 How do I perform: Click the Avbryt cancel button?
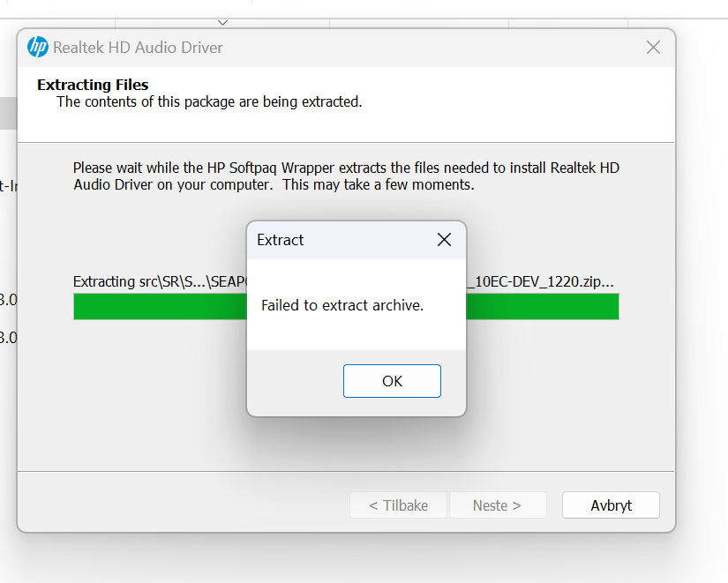click(x=612, y=505)
